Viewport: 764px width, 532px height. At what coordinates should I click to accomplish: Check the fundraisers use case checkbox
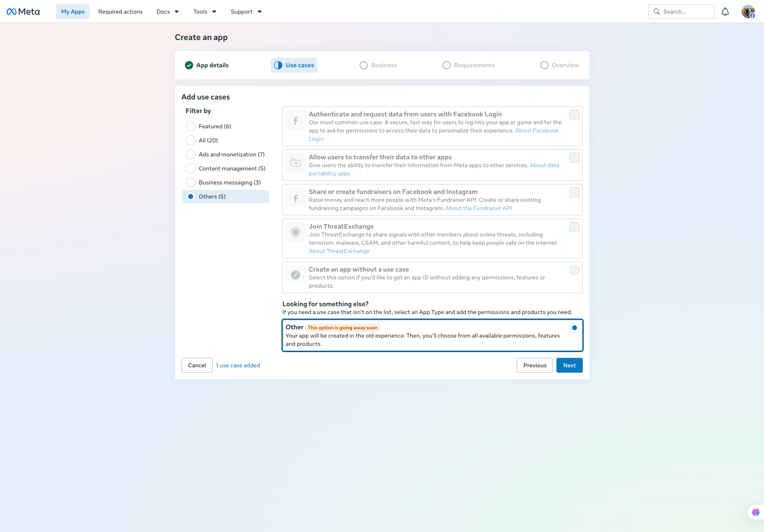point(575,192)
